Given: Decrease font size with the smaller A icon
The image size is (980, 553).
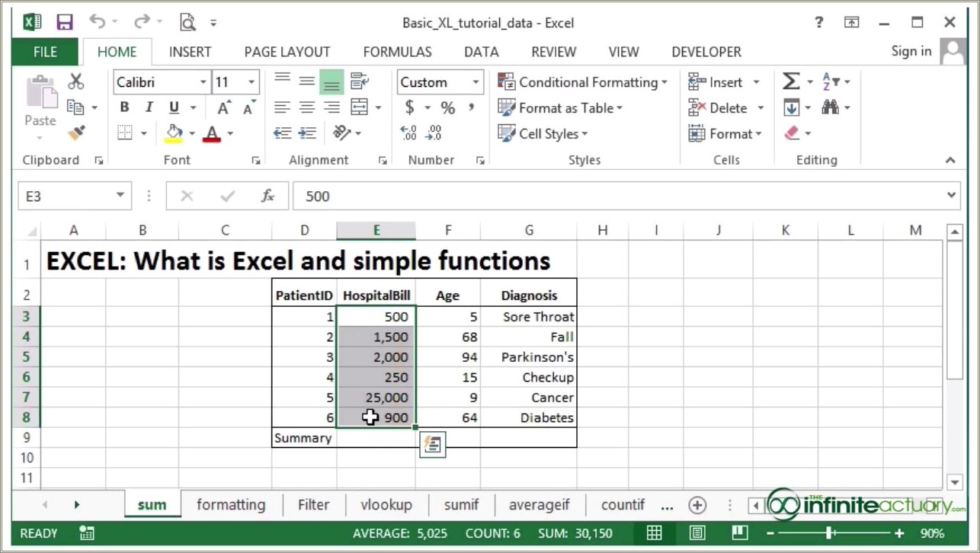Looking at the screenshot, I should pyautogui.click(x=248, y=108).
